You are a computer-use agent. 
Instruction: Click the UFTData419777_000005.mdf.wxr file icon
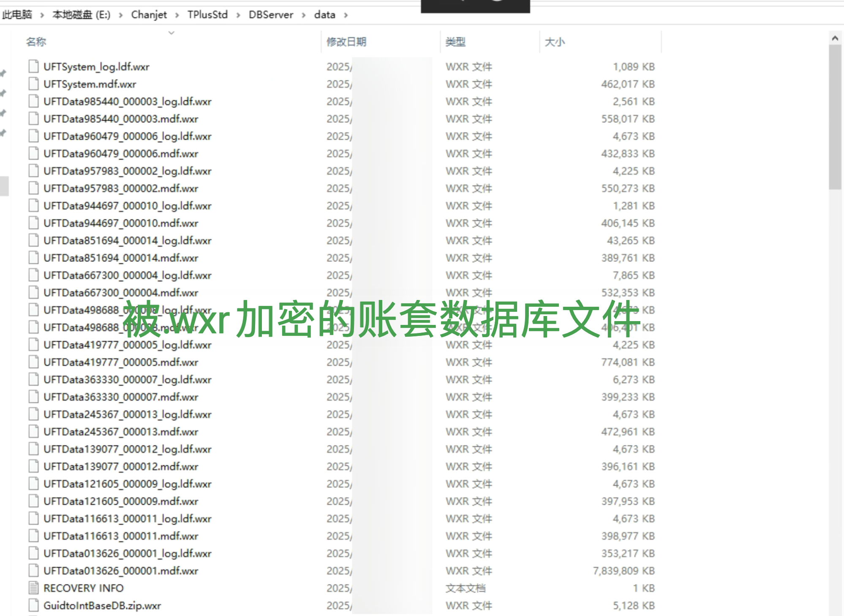(33, 362)
